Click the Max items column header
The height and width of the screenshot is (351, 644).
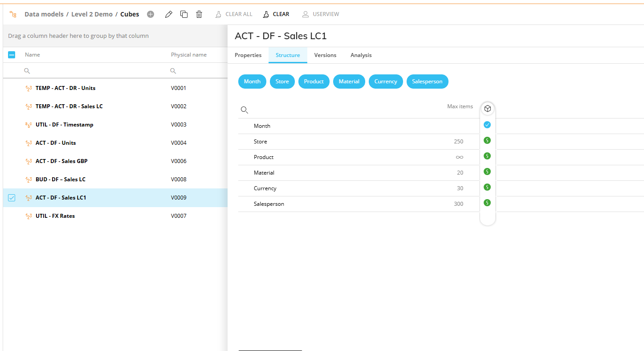point(460,106)
